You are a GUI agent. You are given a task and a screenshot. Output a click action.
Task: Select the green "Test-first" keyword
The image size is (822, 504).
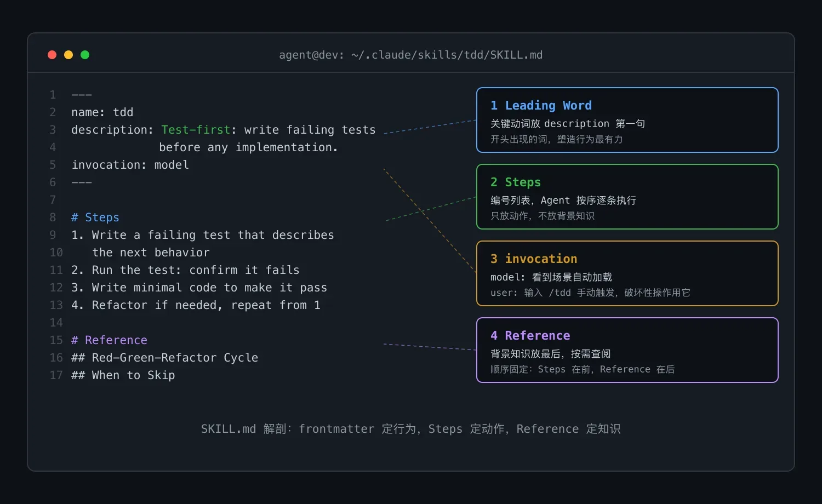tap(196, 130)
